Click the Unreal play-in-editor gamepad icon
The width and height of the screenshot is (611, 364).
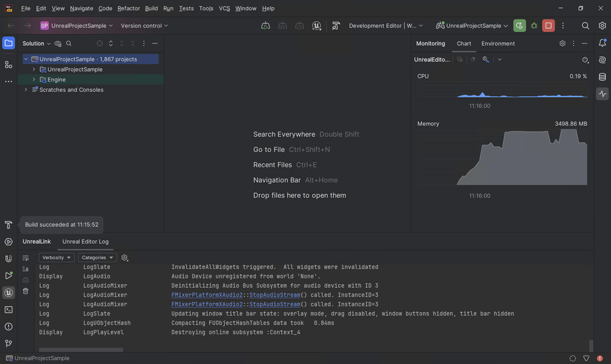[440, 25]
